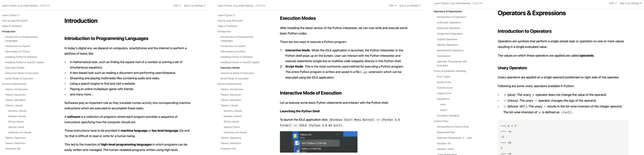Select 'Tokens: Keywords' in Introduction page sidebar
Image resolution: width=644 pixels, height=155 pixels.
pyautogui.click(x=15, y=95)
